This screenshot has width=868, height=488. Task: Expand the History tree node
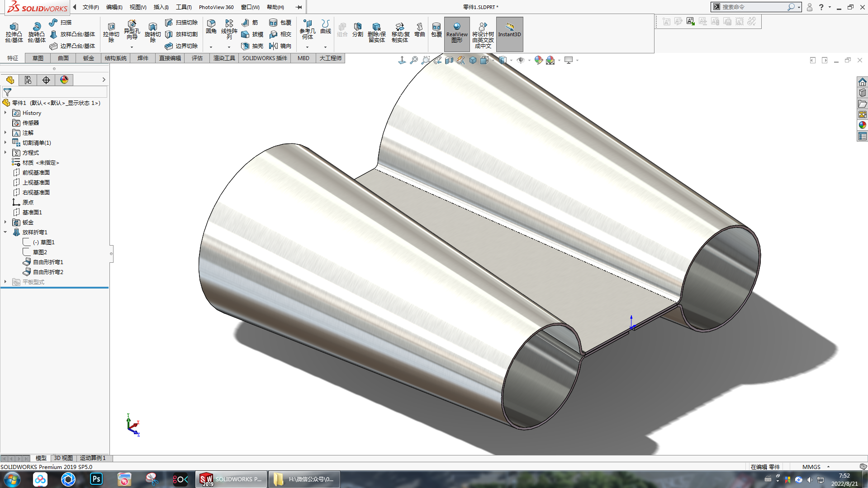[x=5, y=113]
